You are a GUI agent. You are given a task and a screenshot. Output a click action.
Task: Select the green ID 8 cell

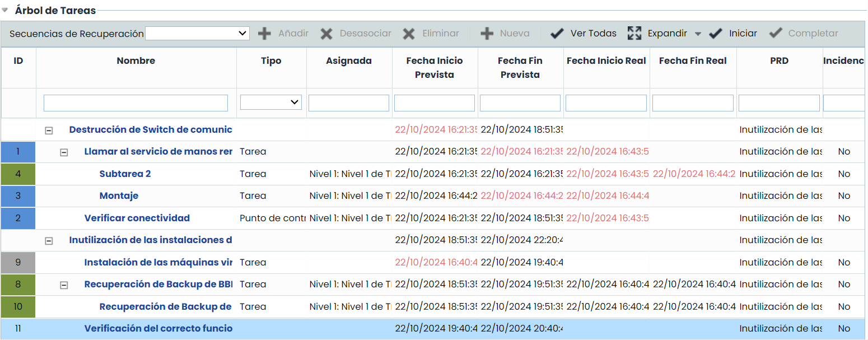18,285
